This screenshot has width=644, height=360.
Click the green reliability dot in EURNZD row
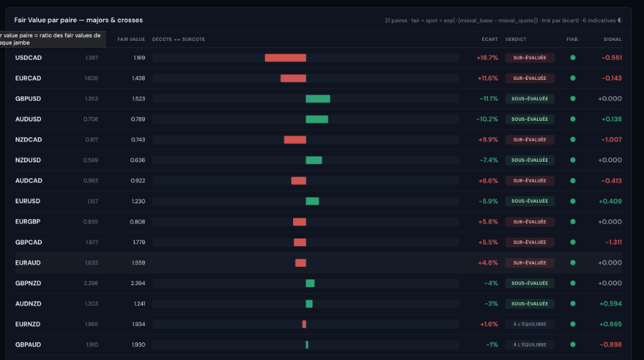572,324
